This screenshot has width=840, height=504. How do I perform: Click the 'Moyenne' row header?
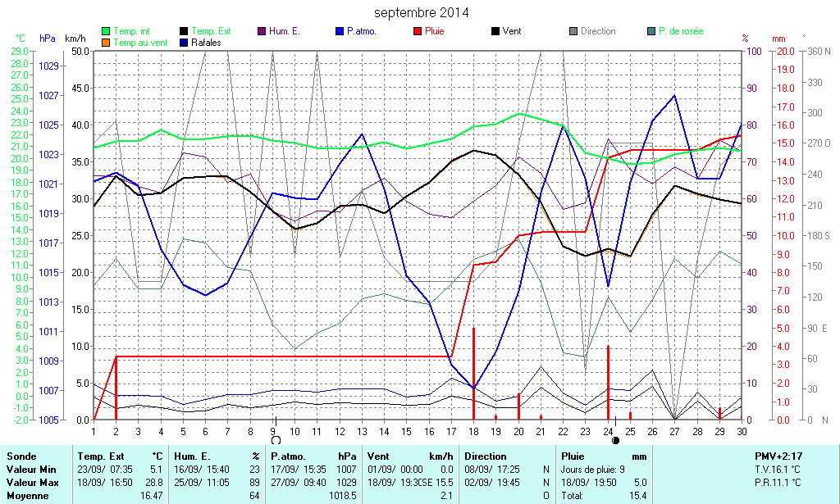coord(27,496)
